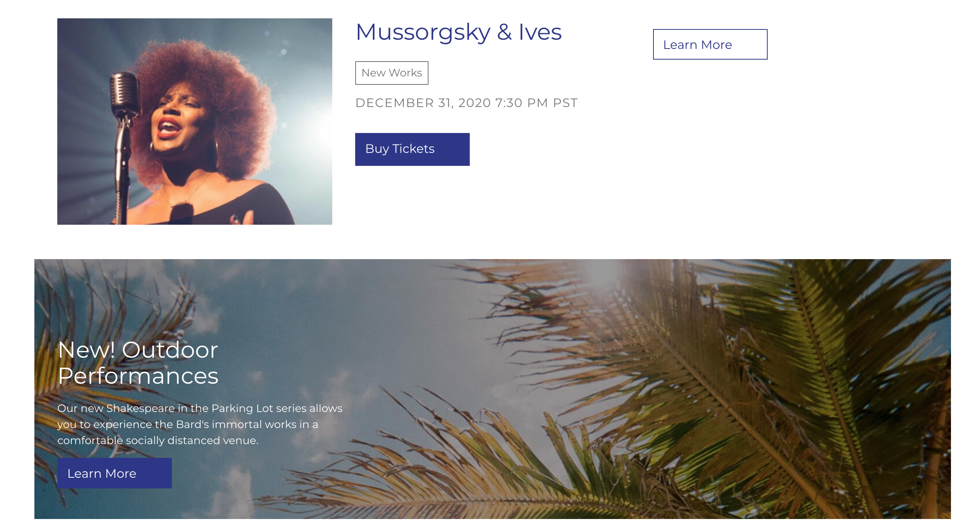980x532 pixels.
Task: Click the word Ives in the event title
Action: click(540, 32)
